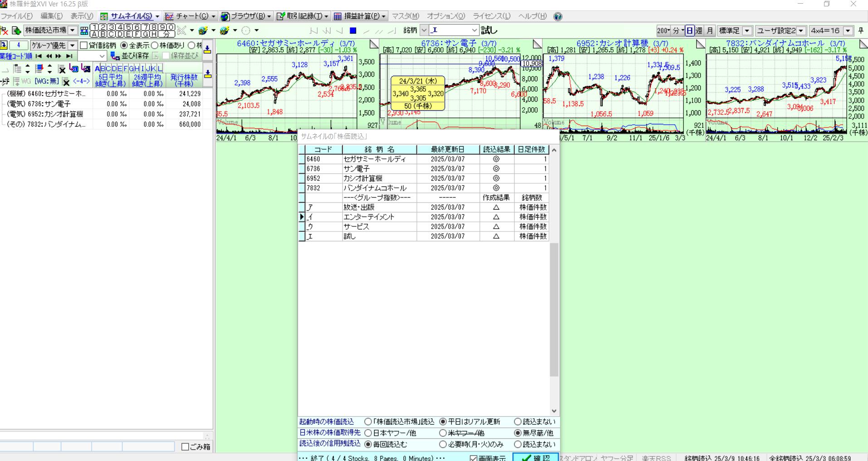Click the dotted circle icon in toolbar
This screenshot has height=461, width=868.
pyautogui.click(x=246, y=31)
